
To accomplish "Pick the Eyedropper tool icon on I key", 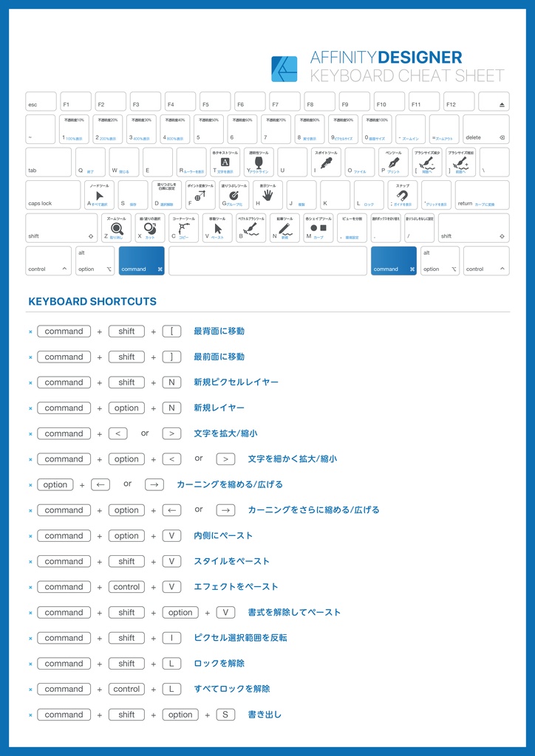I will pyautogui.click(x=326, y=162).
